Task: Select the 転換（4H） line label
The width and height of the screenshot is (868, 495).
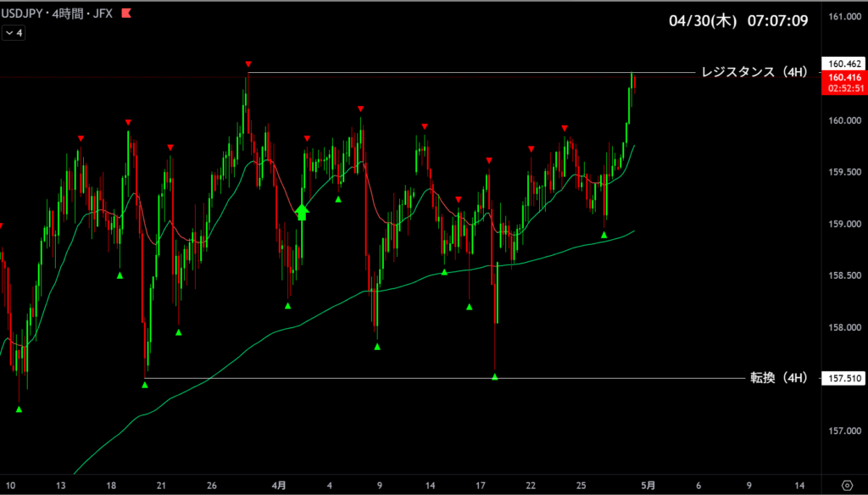Action: pyautogui.click(x=778, y=378)
